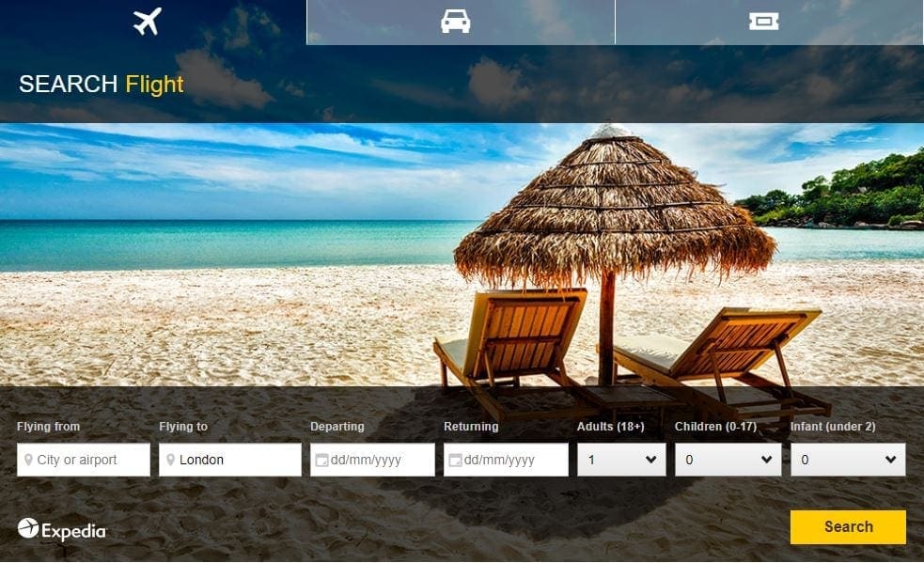Click the Flying from label
This screenshot has width=924, height=563.
point(48,426)
